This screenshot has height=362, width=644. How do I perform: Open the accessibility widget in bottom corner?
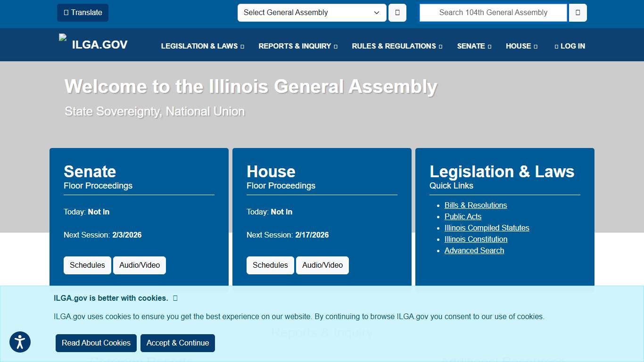pyautogui.click(x=20, y=342)
